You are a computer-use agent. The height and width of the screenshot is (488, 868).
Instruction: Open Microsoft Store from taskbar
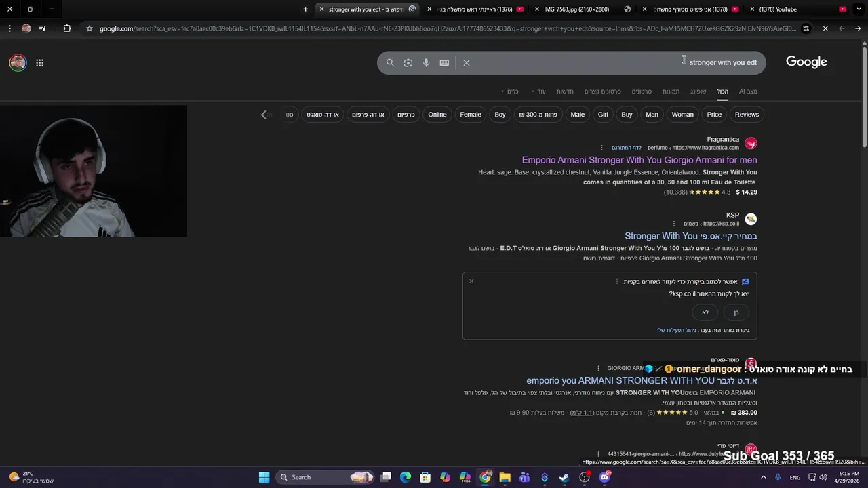point(425,477)
